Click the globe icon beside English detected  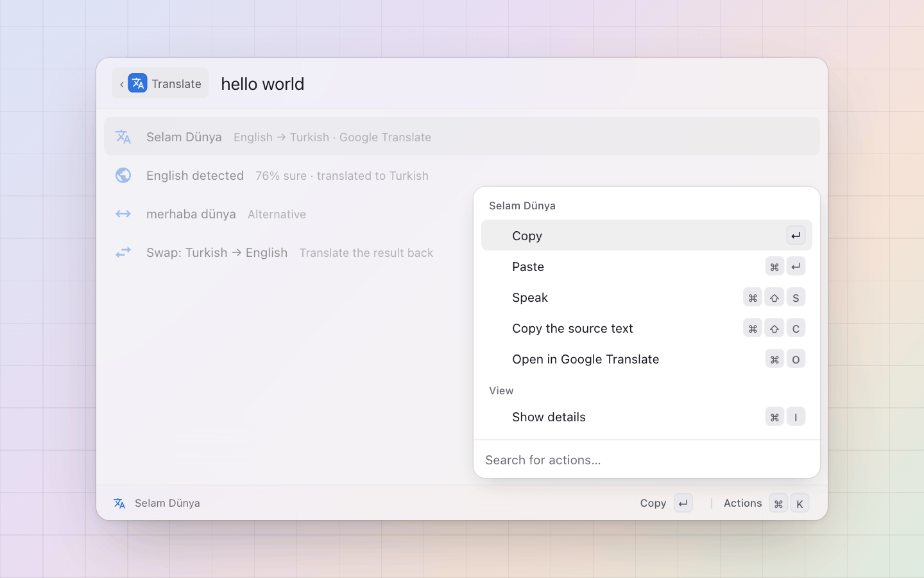pos(123,175)
